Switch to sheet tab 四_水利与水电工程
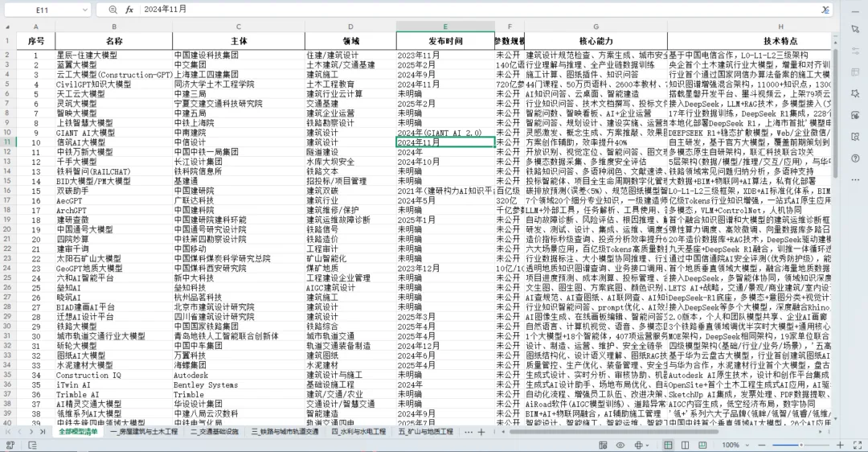Screen dimensions: 868x452 358,432
